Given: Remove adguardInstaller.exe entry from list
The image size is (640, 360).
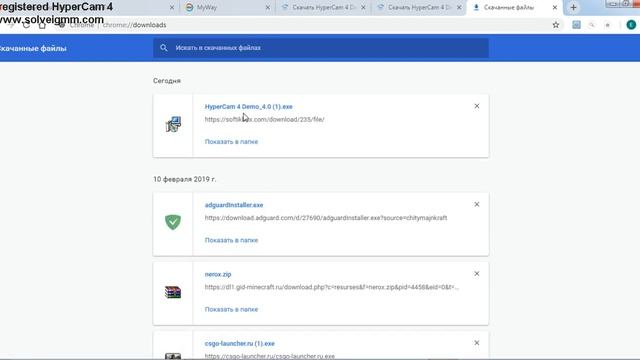Looking at the screenshot, I should [x=477, y=204].
